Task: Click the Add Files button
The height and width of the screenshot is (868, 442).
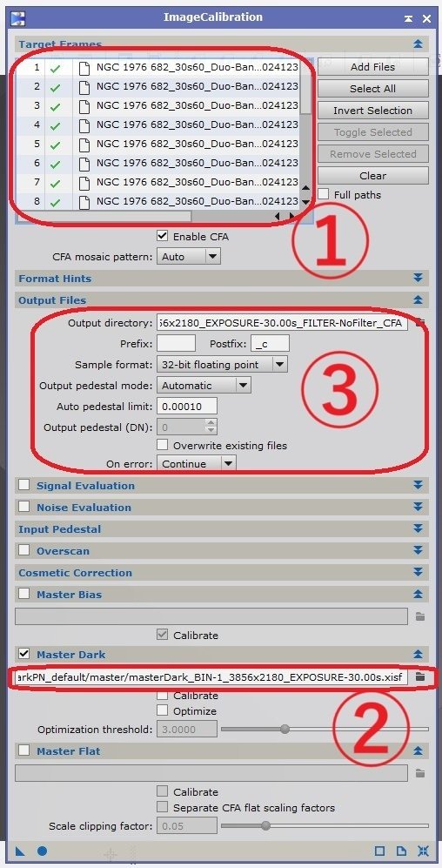Action: click(x=373, y=66)
